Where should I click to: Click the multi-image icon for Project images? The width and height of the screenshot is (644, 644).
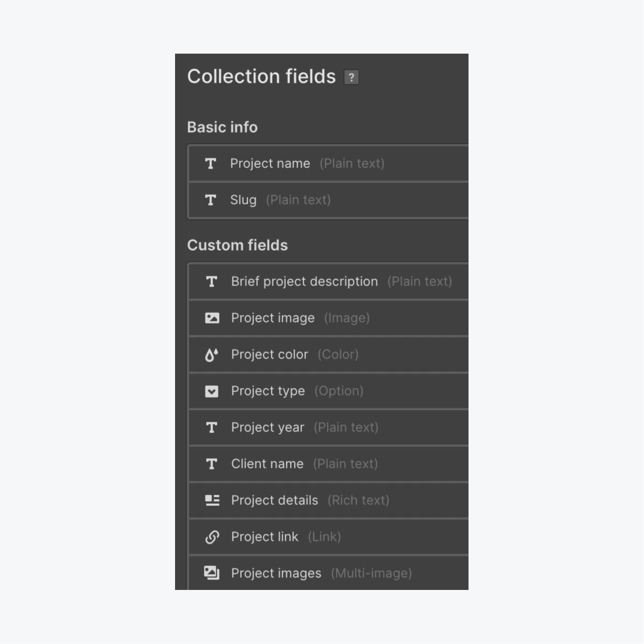point(212,573)
